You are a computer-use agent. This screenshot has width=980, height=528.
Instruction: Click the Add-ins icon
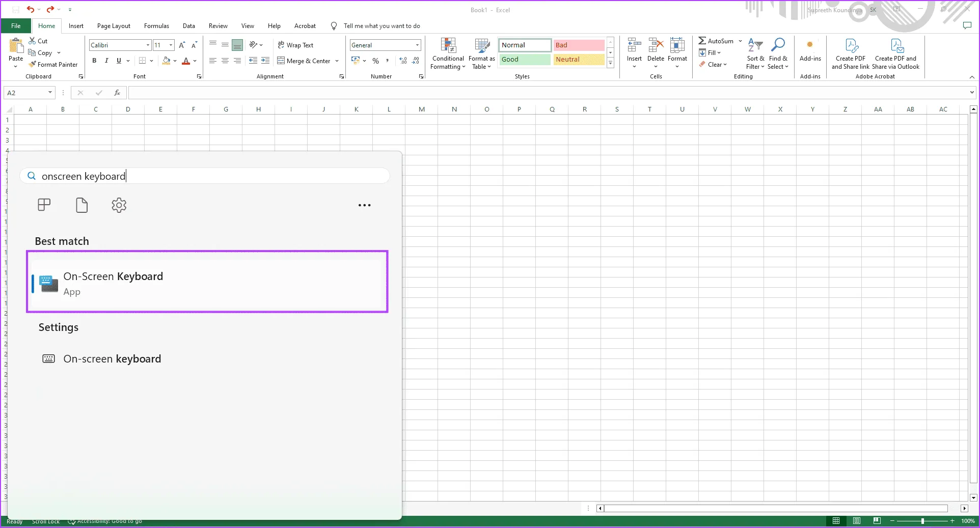[x=810, y=45]
